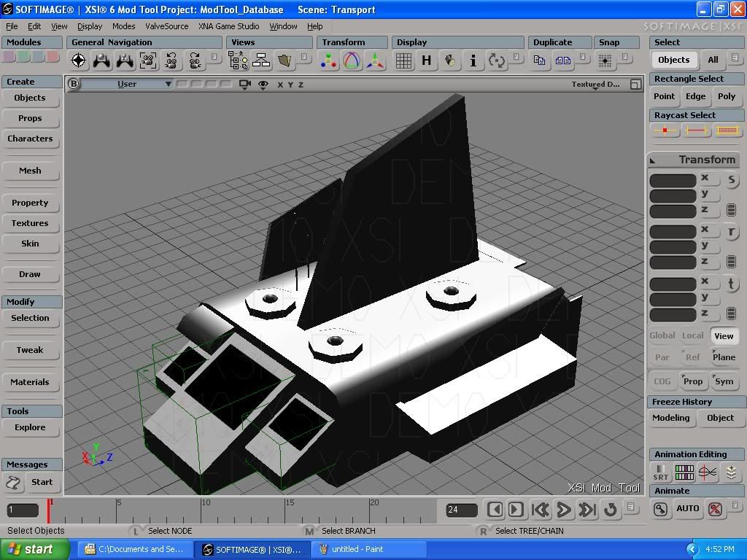This screenshot has height=560, width=747.
Task: Toggle AUTO key mode
Action: coord(687,508)
